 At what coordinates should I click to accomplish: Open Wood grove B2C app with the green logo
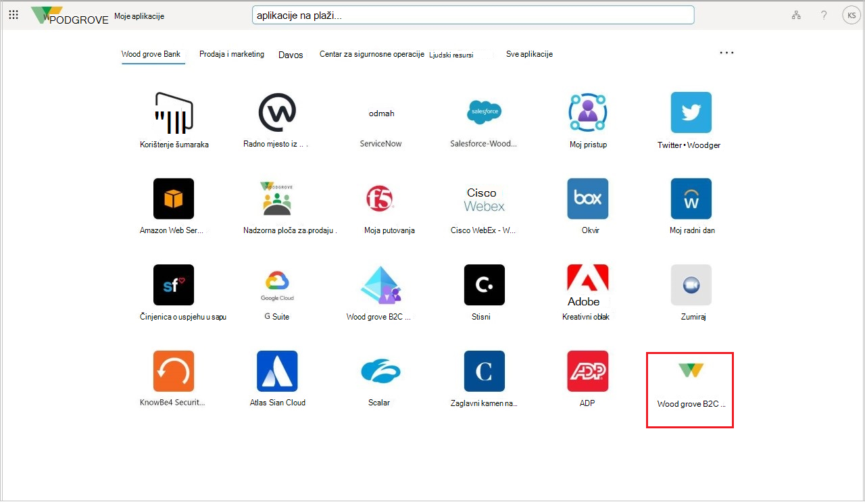click(691, 390)
